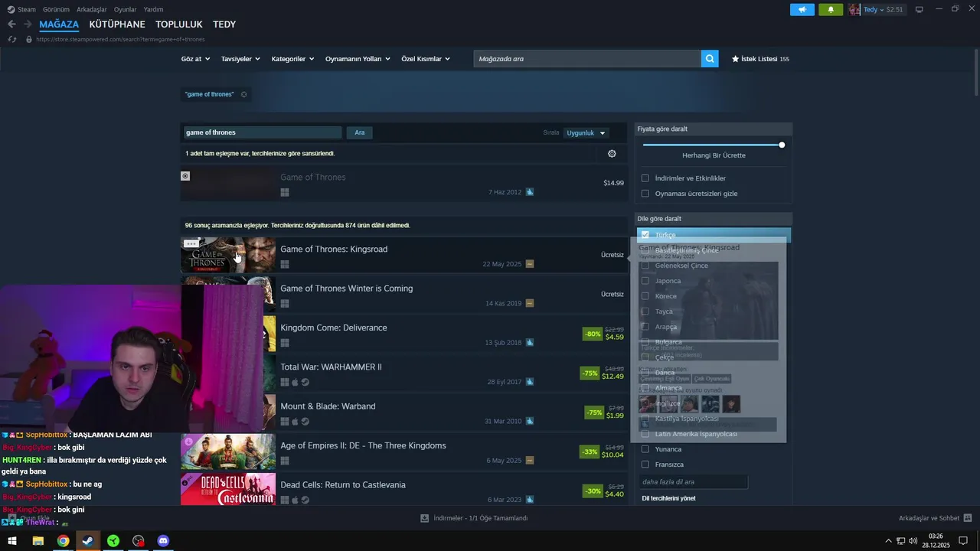
Task: Click the ignored marker on Game of Thrones
Action: (185, 176)
